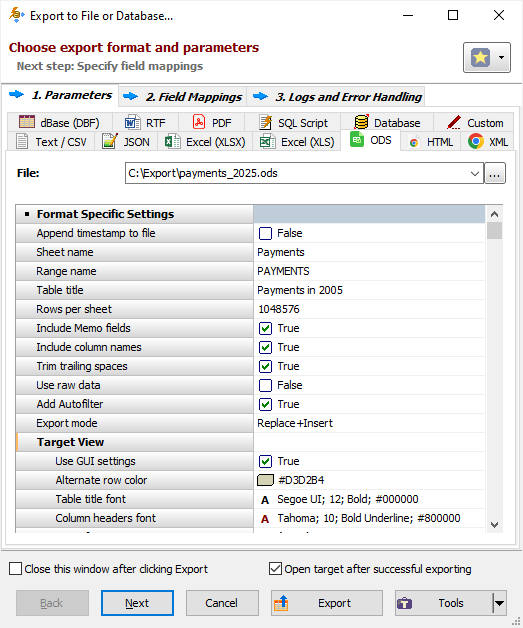The height and width of the screenshot is (628, 523).
Task: Uncheck Use GUI settings
Action: coord(265,461)
